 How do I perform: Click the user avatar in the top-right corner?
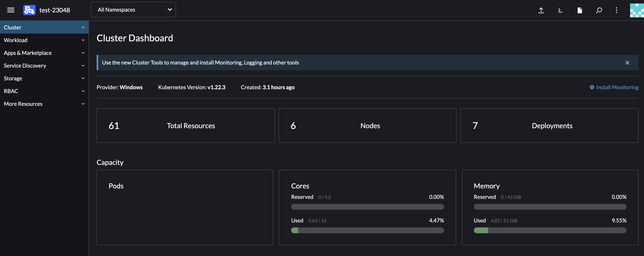637,10
